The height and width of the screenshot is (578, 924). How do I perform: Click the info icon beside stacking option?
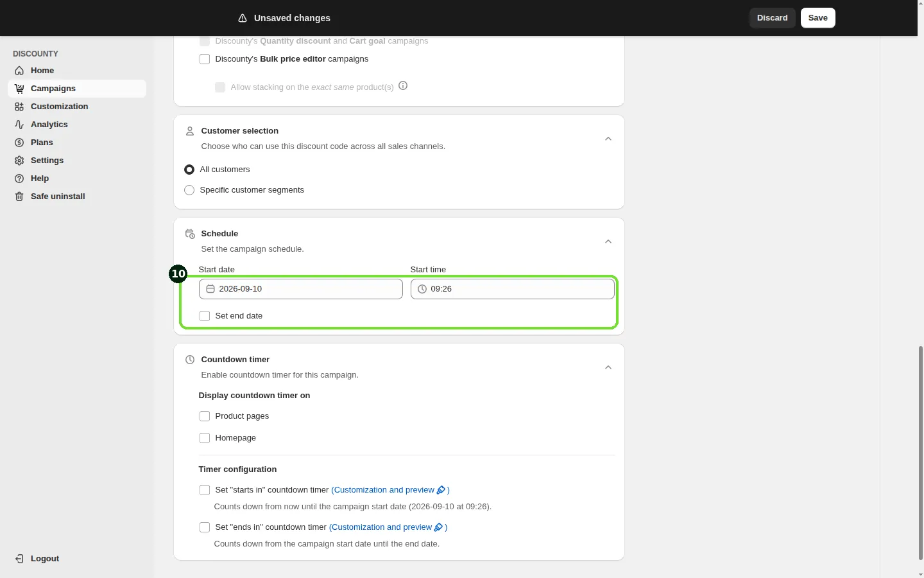click(x=403, y=86)
